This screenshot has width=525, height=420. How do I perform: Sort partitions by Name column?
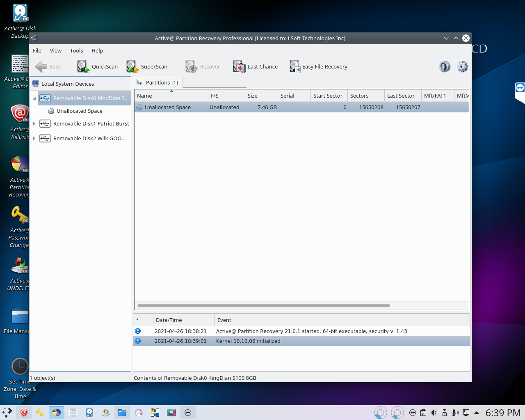[x=171, y=96]
